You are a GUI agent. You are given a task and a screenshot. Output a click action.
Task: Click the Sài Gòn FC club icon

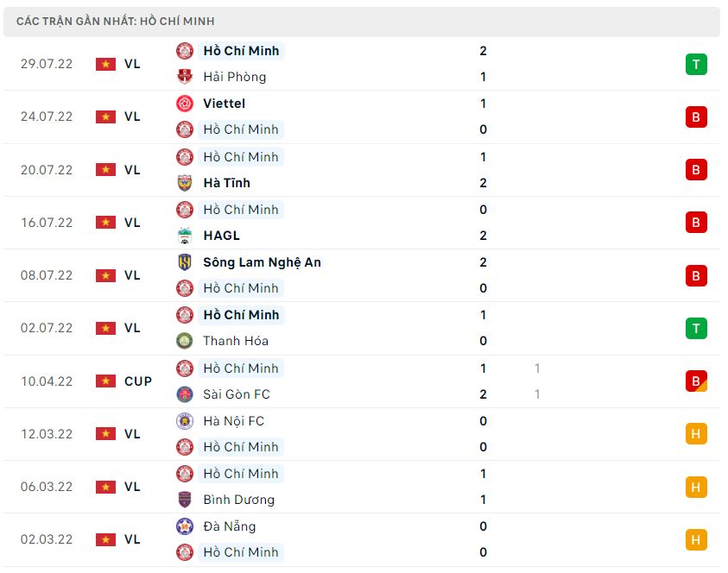[183, 394]
